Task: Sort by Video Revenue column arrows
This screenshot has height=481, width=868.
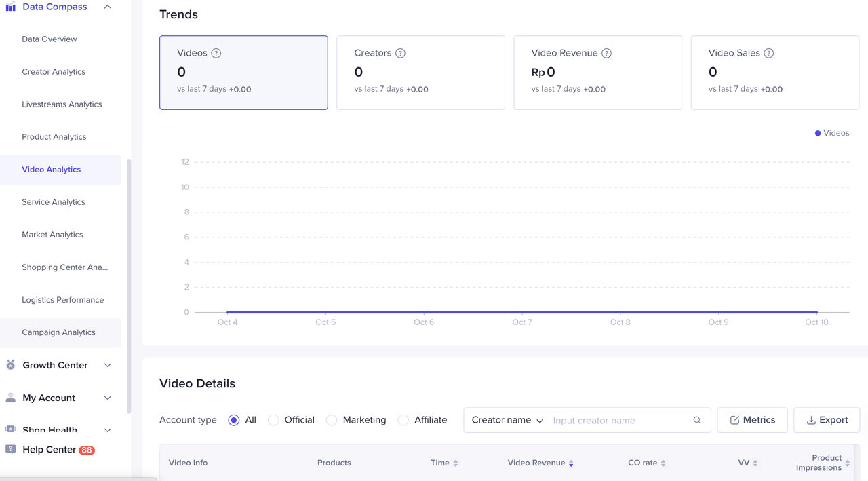Action: (571, 463)
